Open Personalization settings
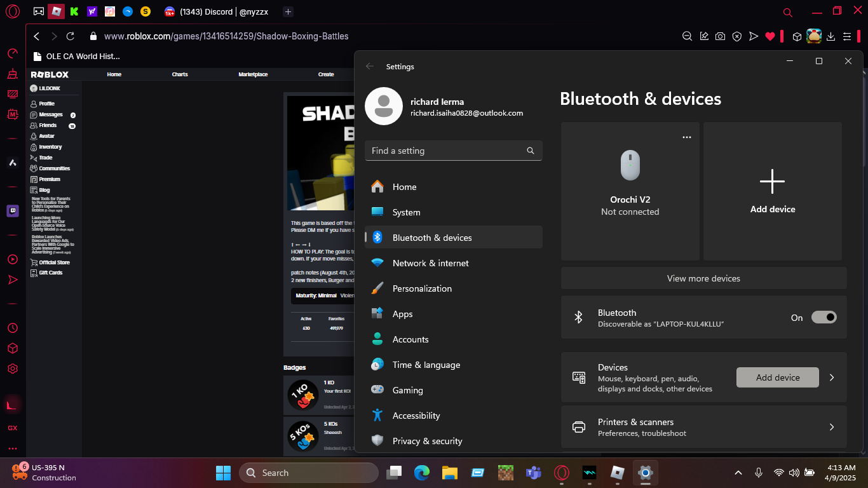Image resolution: width=868 pixels, height=488 pixels. pos(454,288)
